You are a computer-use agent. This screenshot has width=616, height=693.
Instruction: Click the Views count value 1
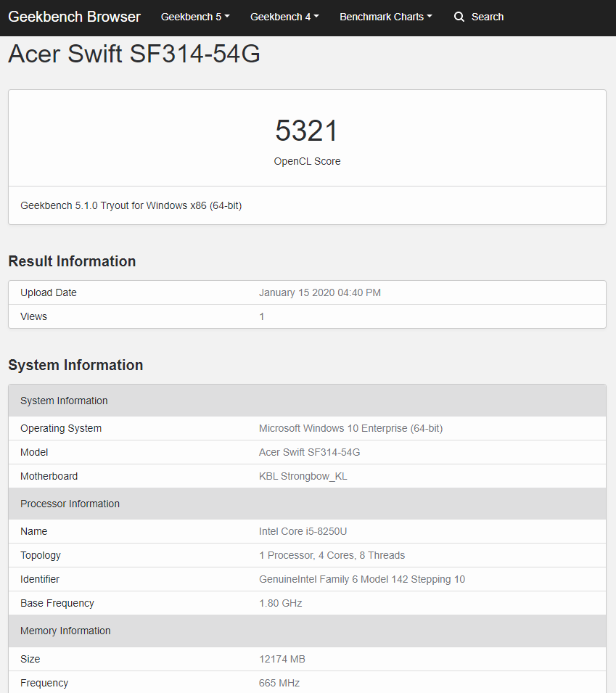coord(262,316)
